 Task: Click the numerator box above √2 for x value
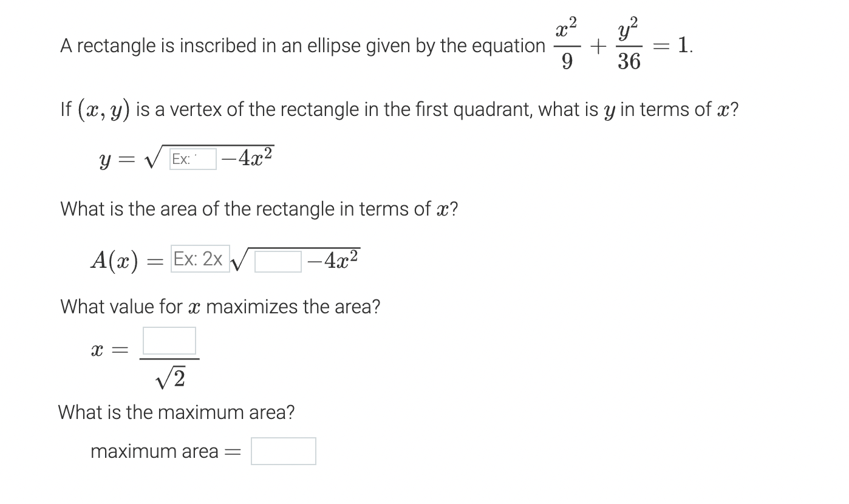point(169,341)
